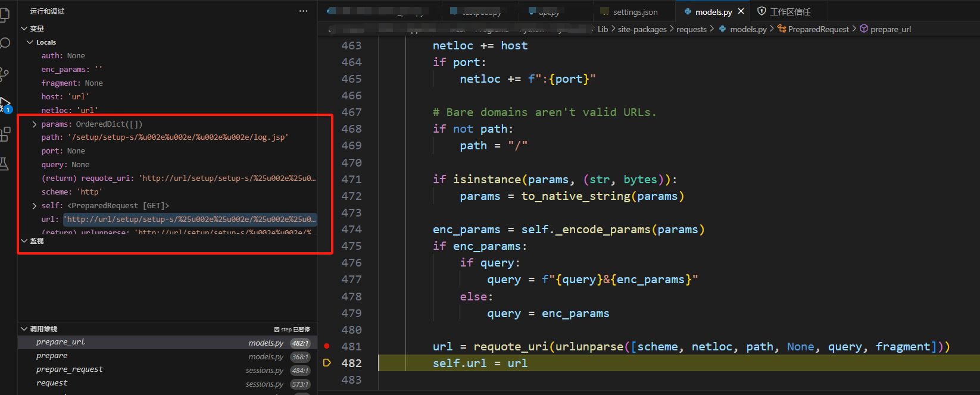Open the Source Control view

pos(5,74)
